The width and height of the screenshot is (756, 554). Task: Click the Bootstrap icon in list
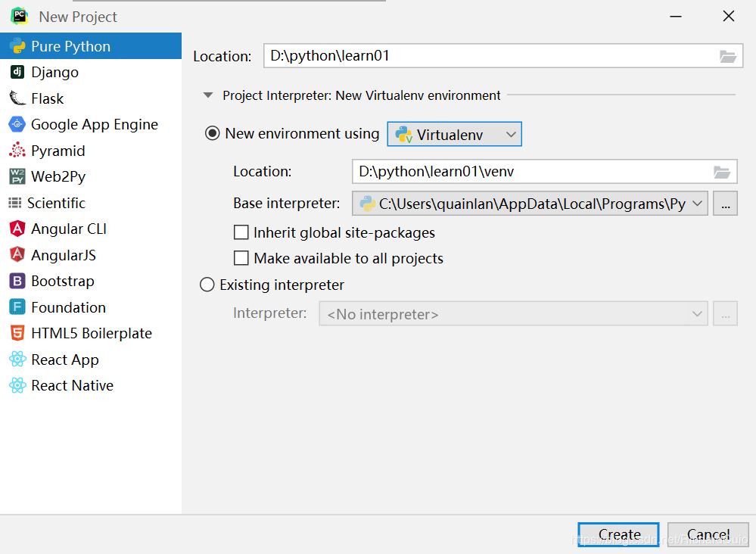(17, 282)
